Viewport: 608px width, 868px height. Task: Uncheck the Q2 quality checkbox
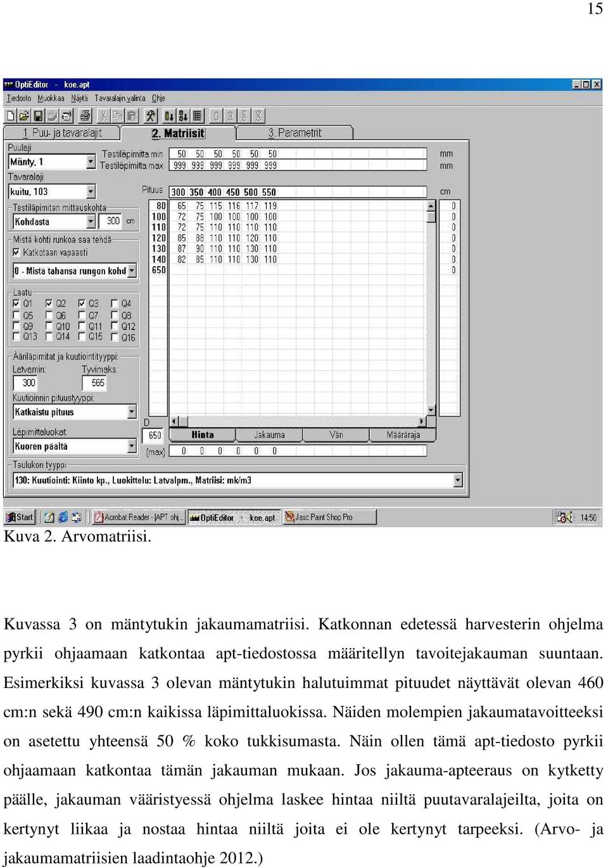click(x=49, y=303)
